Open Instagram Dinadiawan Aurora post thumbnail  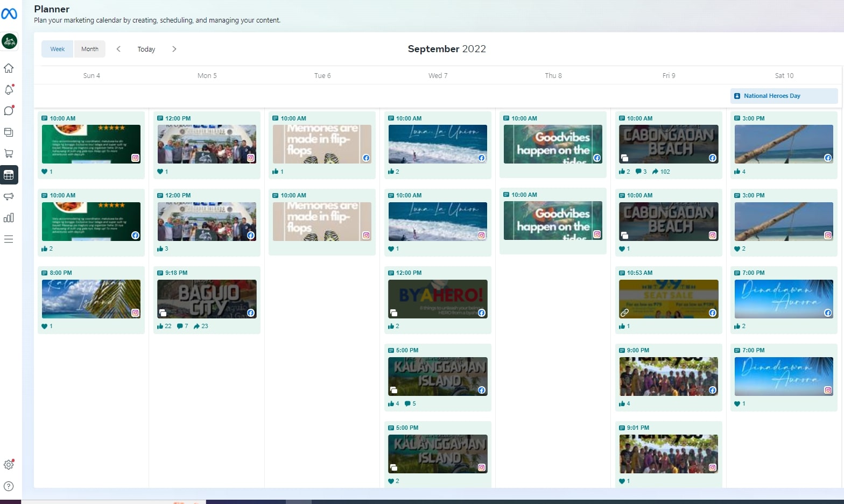pos(784,377)
